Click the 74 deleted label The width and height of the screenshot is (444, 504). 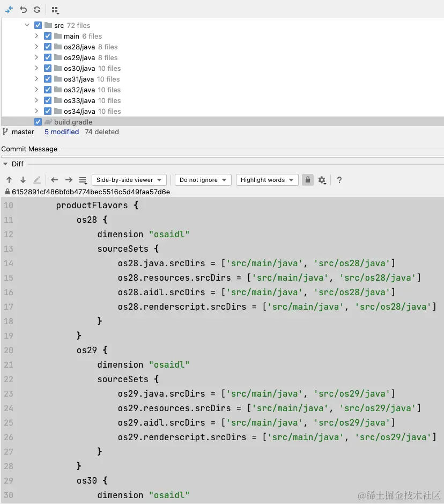[x=102, y=132]
